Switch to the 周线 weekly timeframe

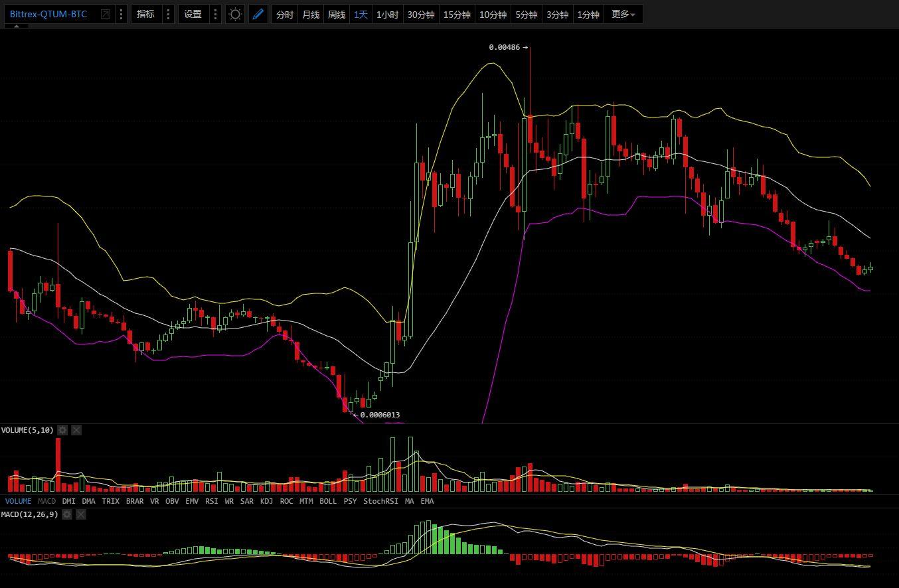point(337,14)
